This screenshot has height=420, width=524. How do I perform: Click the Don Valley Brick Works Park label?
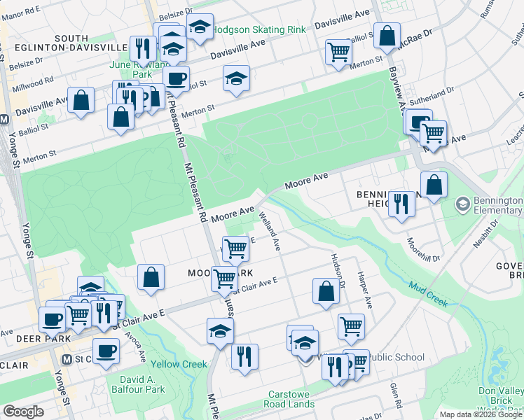pos(501,400)
